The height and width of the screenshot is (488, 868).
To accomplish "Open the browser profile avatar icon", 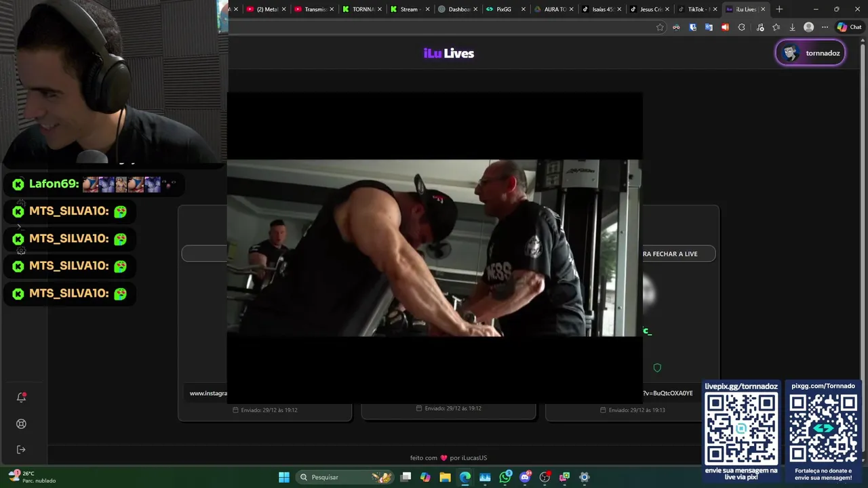I will point(808,27).
